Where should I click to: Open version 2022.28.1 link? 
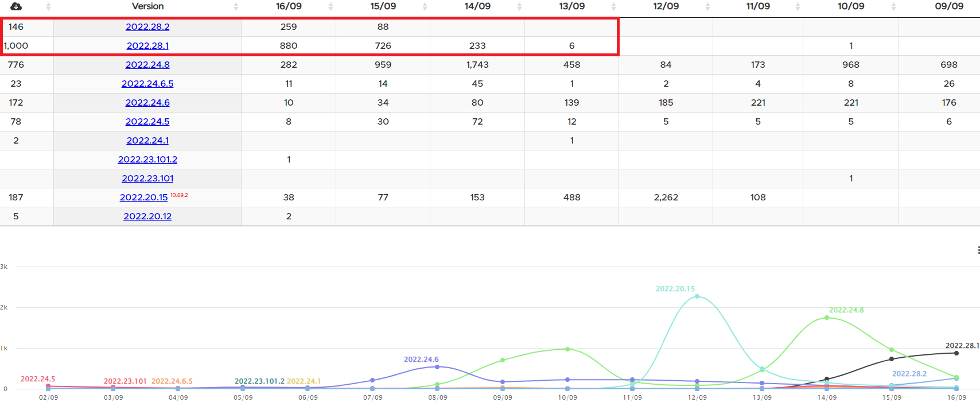coord(147,45)
